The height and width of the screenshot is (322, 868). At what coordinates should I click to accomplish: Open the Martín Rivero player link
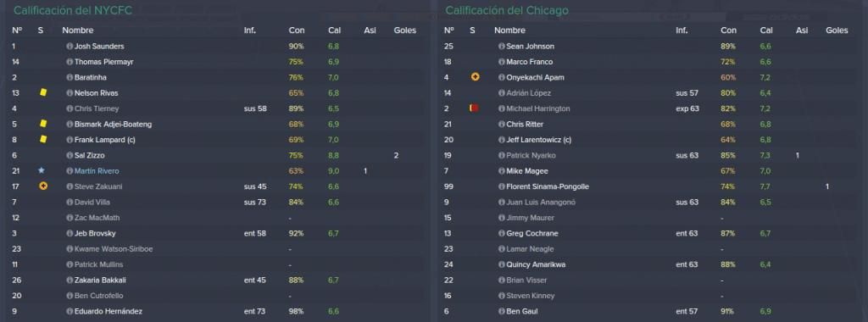97,171
